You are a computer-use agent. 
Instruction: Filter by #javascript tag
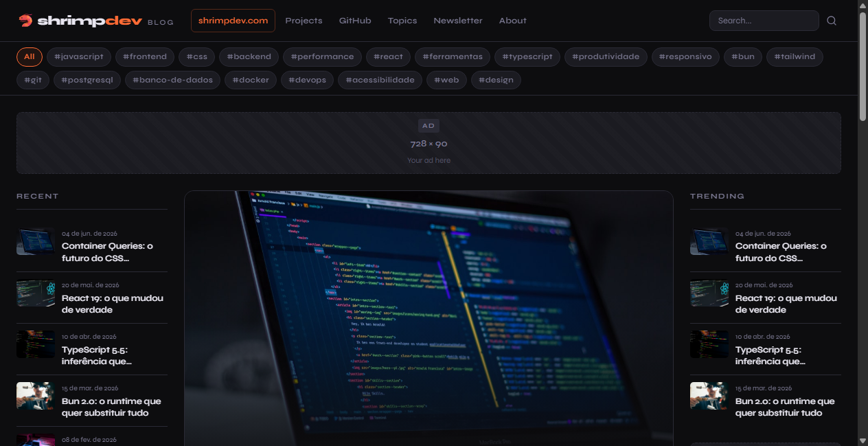pyautogui.click(x=79, y=57)
